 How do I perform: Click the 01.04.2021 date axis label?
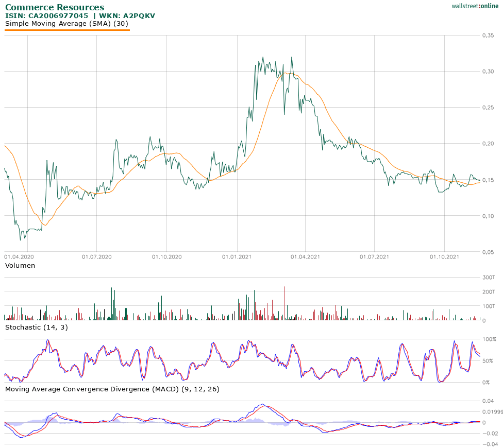[305, 257]
